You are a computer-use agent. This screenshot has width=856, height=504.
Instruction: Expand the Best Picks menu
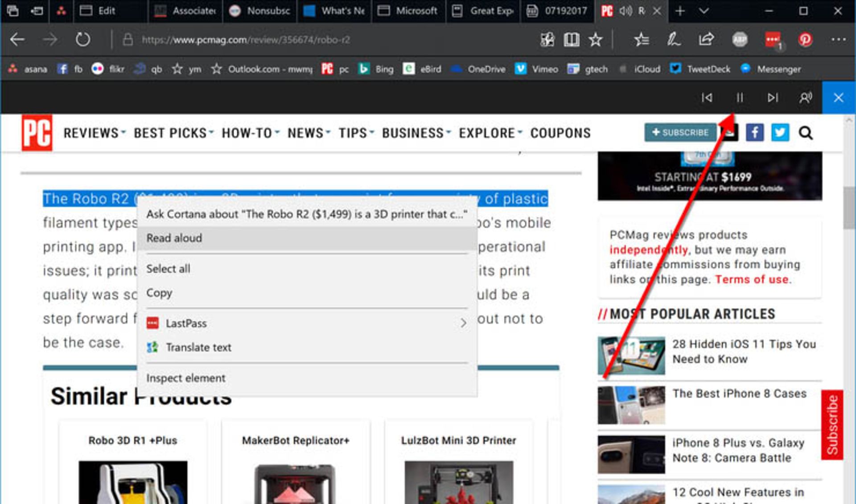click(173, 133)
